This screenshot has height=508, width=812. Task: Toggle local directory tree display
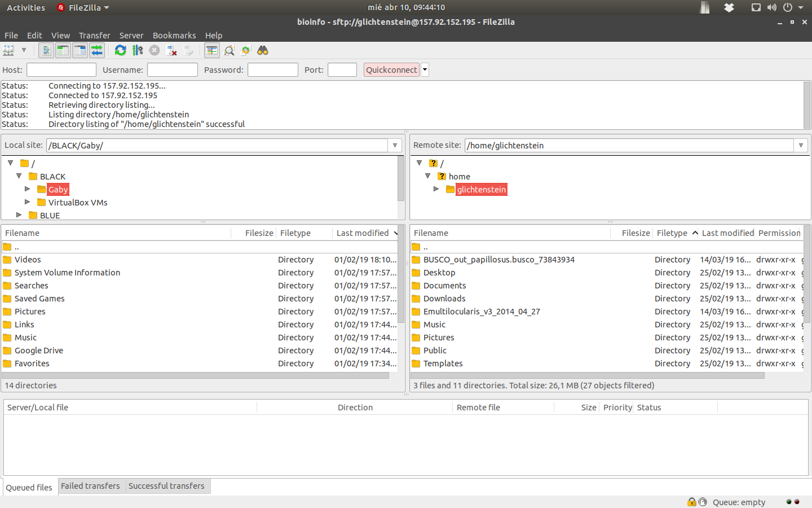click(x=63, y=50)
